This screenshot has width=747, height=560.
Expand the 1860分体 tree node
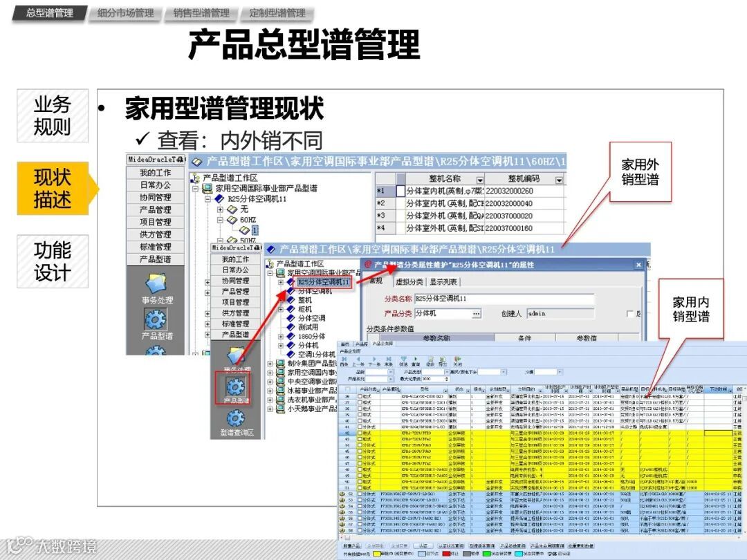(x=281, y=336)
